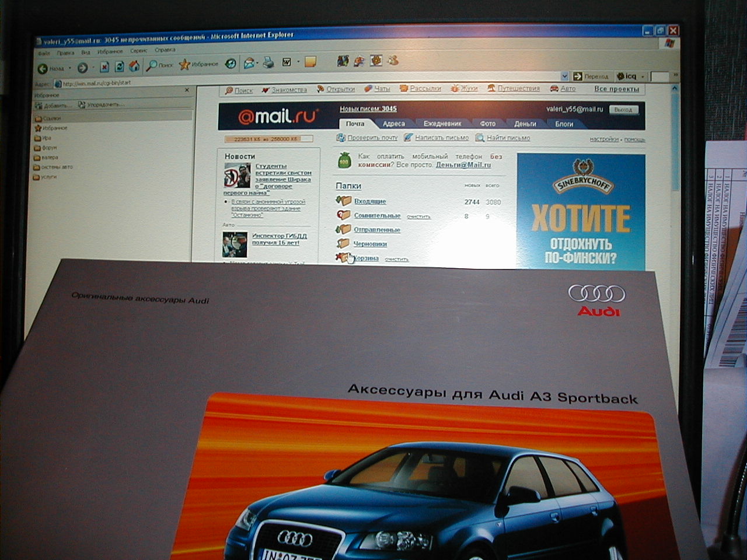Viewport: 747px width, 560px height.
Task: Click the Refresh page icon
Action: pos(120,66)
